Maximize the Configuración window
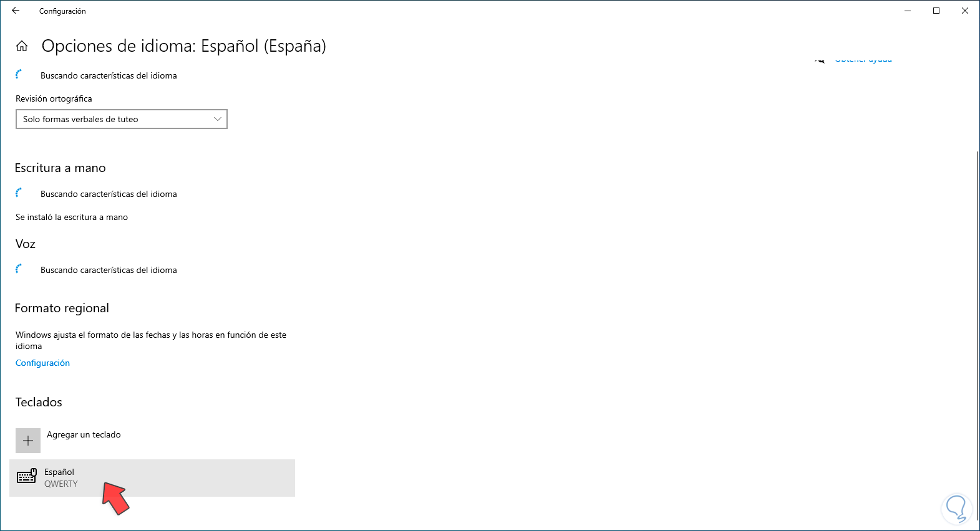 936,11
